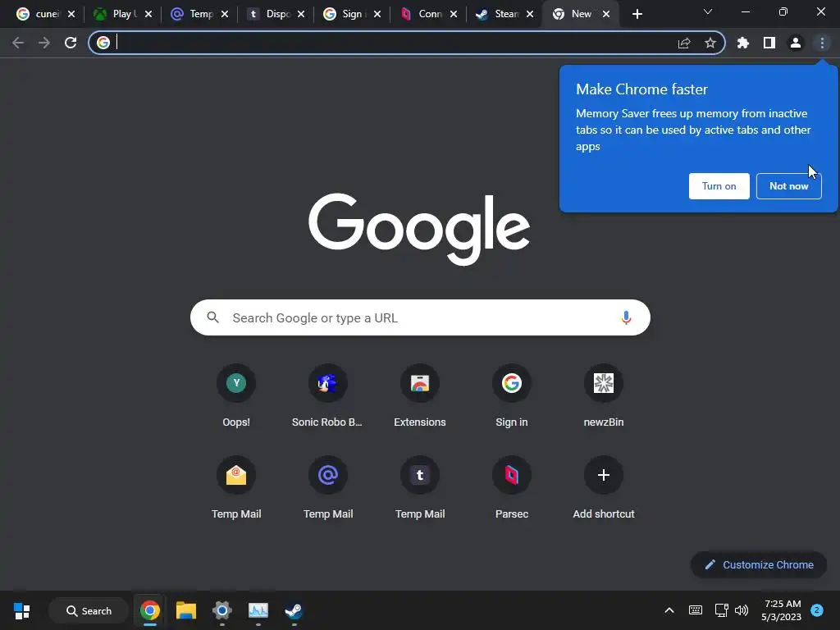This screenshot has height=630, width=840.
Task: Share this page icon in address bar
Action: click(684, 43)
